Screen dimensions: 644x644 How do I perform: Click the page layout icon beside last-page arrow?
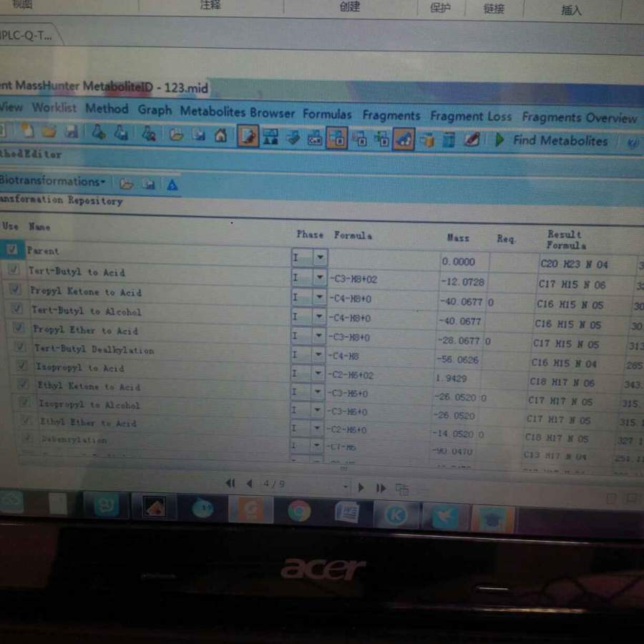[402, 489]
